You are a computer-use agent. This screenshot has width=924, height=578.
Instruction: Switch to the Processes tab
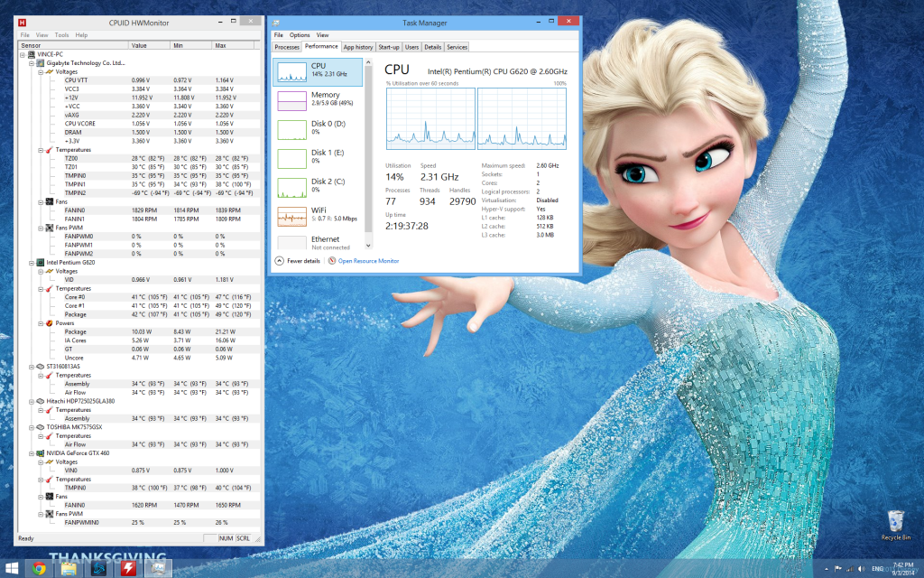[287, 47]
